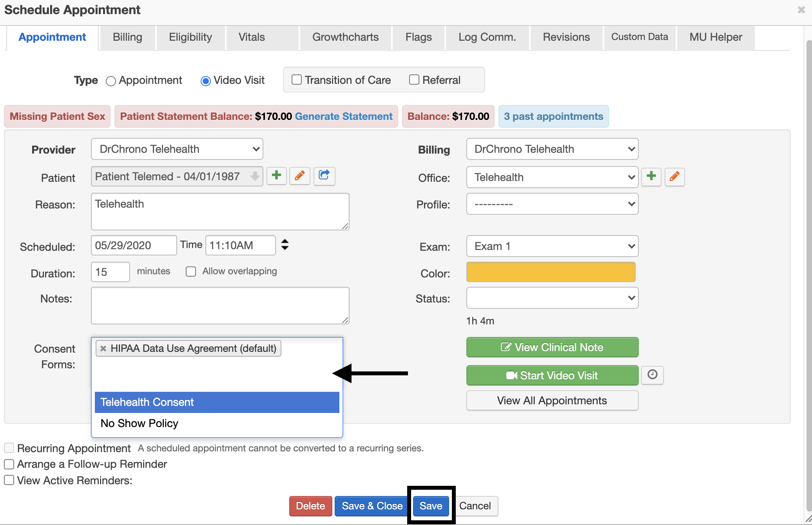Viewport: 812px width, 525px height.
Task: Enable Allow overlapping checkbox
Action: [191, 272]
